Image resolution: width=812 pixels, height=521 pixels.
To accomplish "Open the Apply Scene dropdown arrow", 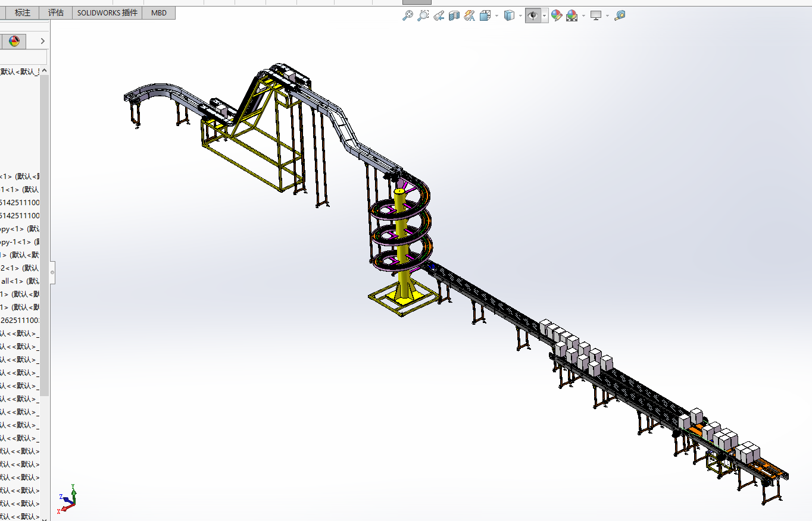I will pyautogui.click(x=583, y=16).
